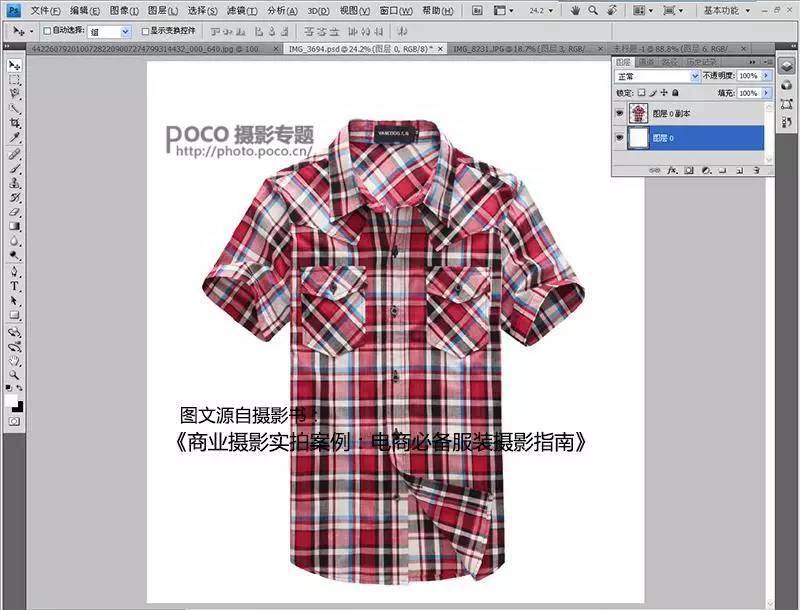The image size is (800, 610).
Task: Click the foreground color swatch
Action: [x=10, y=400]
